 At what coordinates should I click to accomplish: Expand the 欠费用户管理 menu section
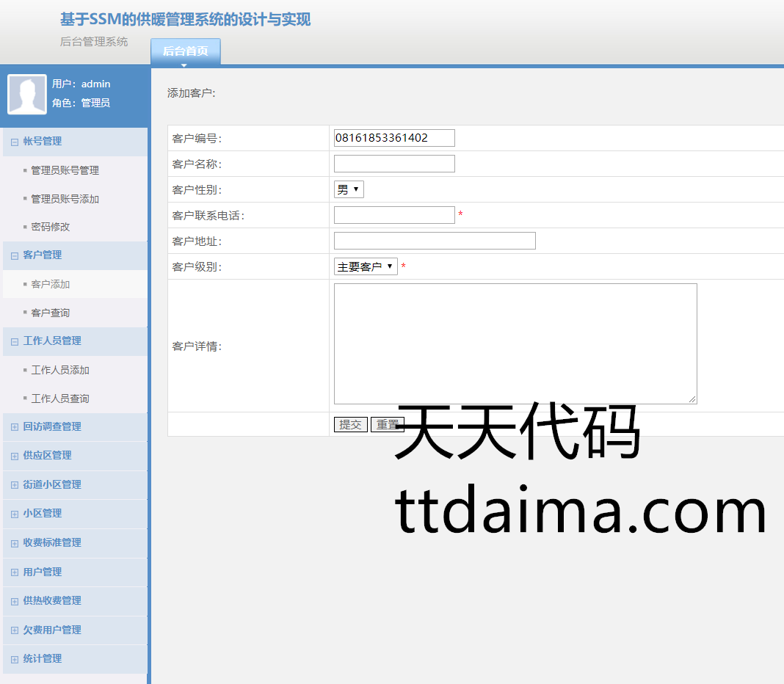click(x=51, y=630)
